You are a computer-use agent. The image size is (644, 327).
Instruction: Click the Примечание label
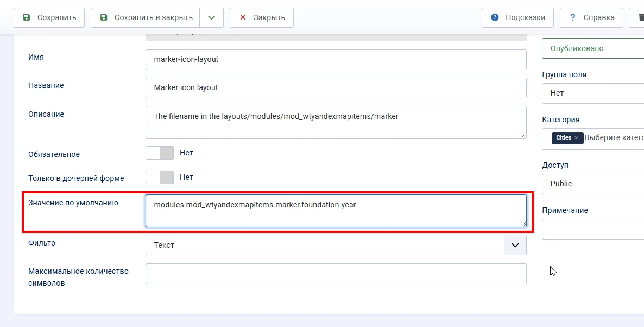click(565, 210)
